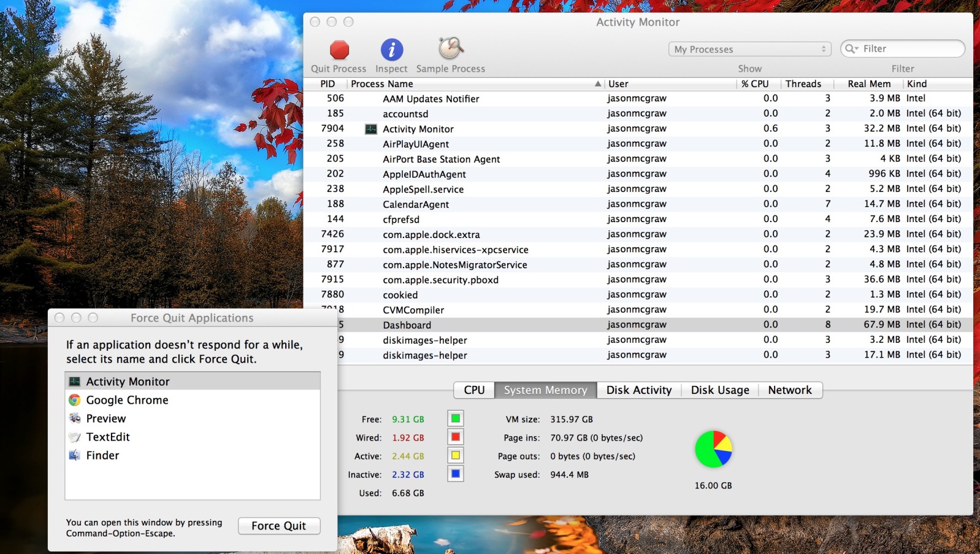Click the yellow Active memory color swatch
980x554 pixels.
(x=456, y=455)
